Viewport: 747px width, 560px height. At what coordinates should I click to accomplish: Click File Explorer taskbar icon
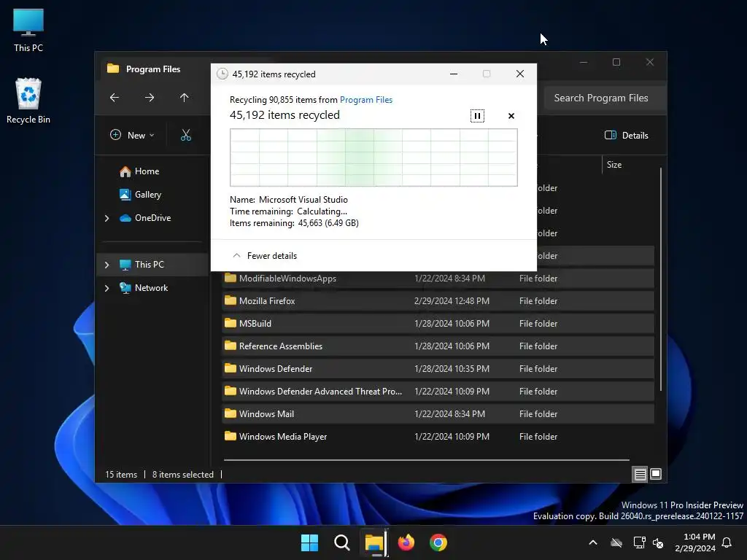374,542
